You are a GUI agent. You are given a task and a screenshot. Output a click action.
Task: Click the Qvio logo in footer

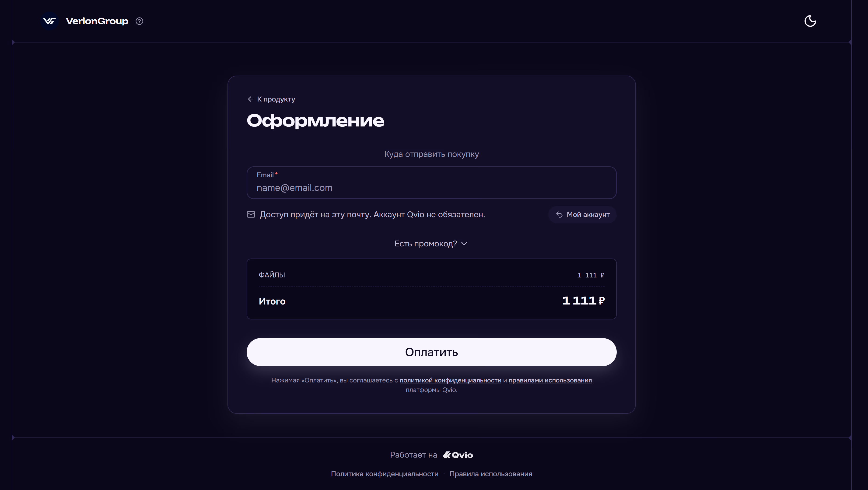coord(458,455)
